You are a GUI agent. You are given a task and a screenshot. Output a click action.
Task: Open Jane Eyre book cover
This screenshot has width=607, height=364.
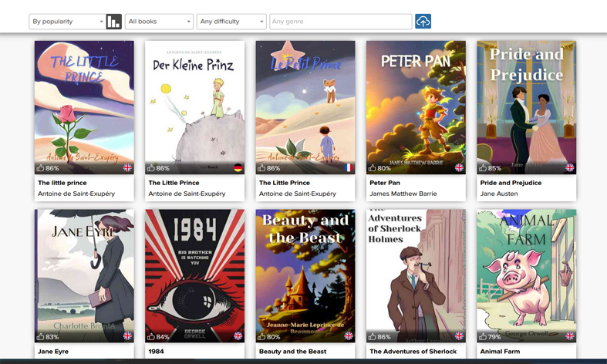(84, 276)
